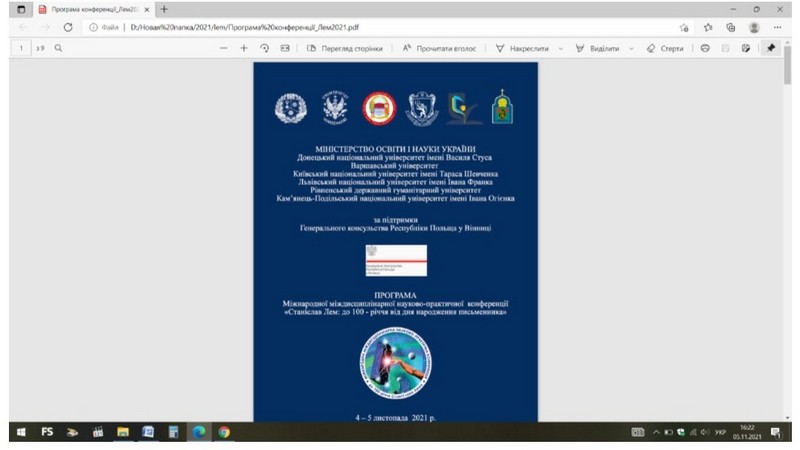Open the notification center
This screenshot has height=450, width=800.
point(776,433)
